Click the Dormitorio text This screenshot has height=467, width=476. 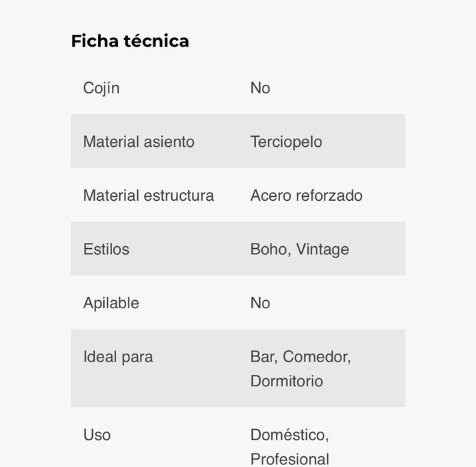click(x=287, y=381)
